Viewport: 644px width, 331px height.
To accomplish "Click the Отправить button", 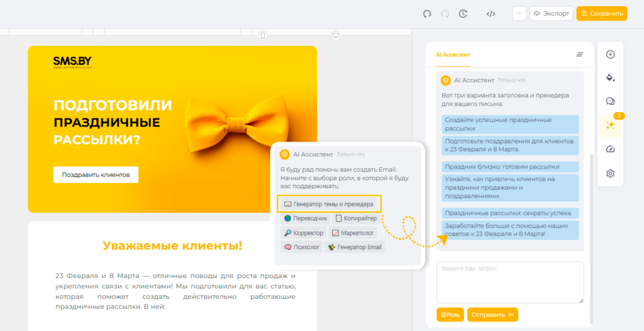I will 492,315.
